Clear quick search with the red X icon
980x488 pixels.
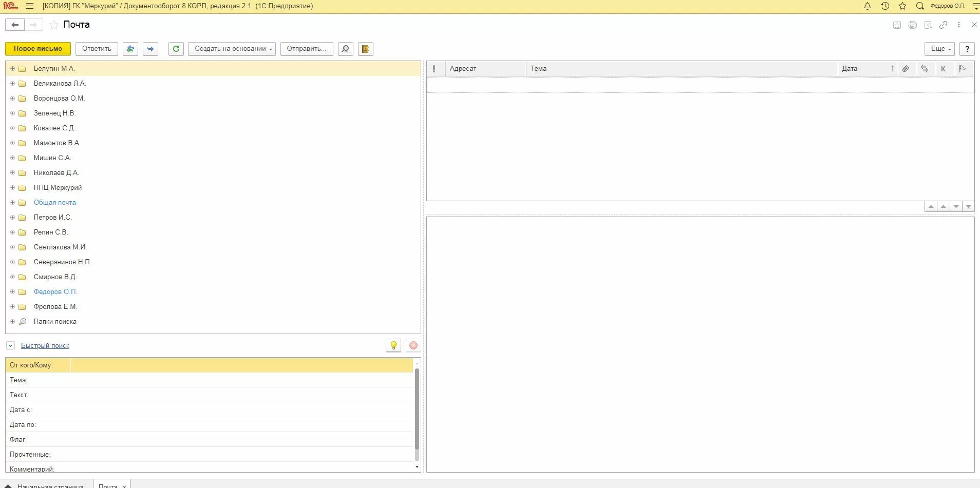tap(413, 345)
